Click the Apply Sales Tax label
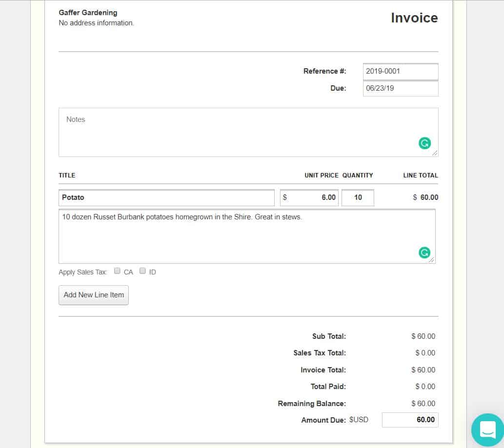The width and height of the screenshot is (504, 448). (83, 273)
